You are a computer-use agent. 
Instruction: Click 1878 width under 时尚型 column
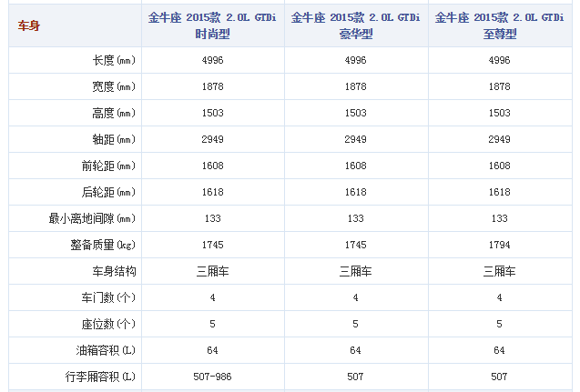tap(212, 86)
